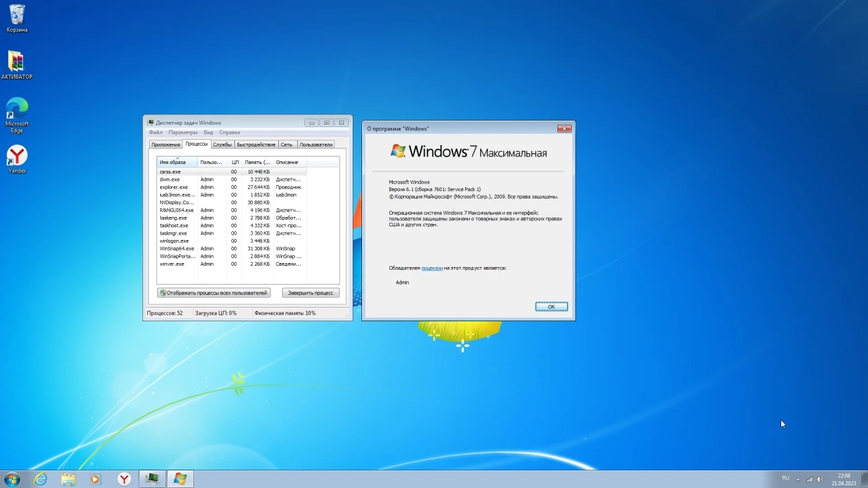The height and width of the screenshot is (488, 868).
Task: Open the Параметры menu in Task Manager
Action: pos(183,133)
